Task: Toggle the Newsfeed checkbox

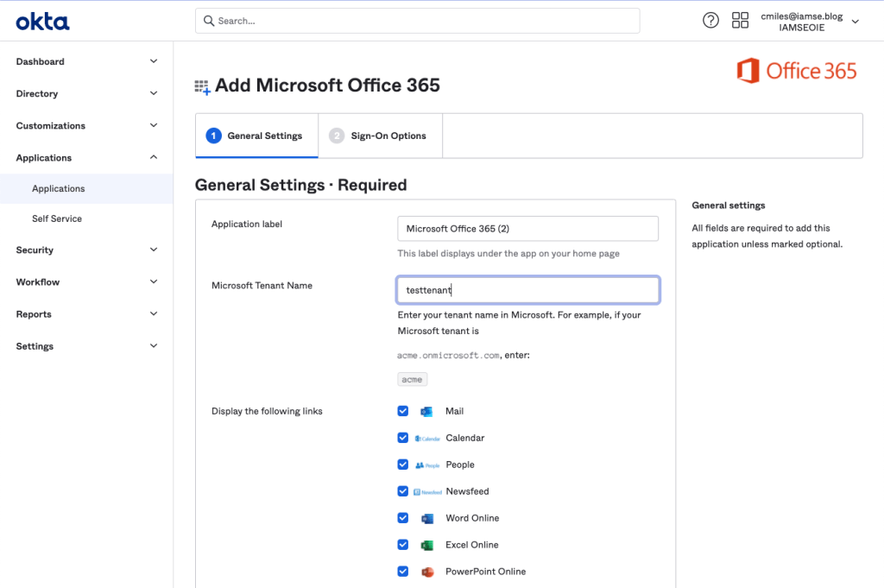Action: tap(402, 491)
